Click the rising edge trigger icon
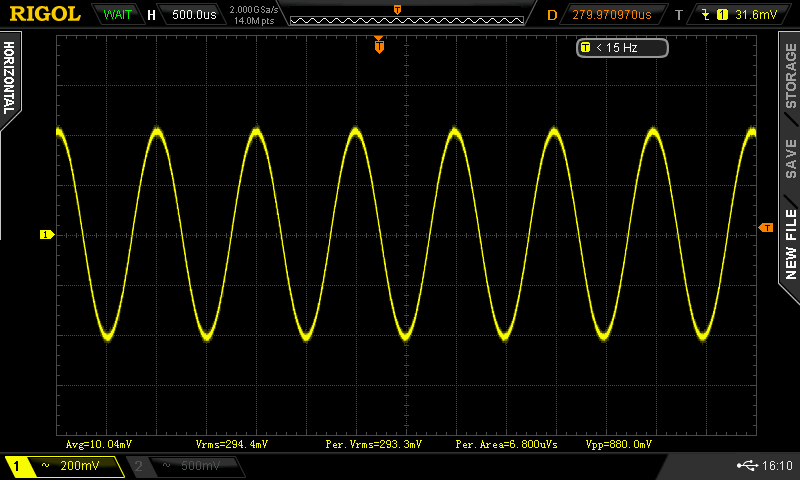Image resolution: width=800 pixels, height=480 pixels. click(x=706, y=15)
